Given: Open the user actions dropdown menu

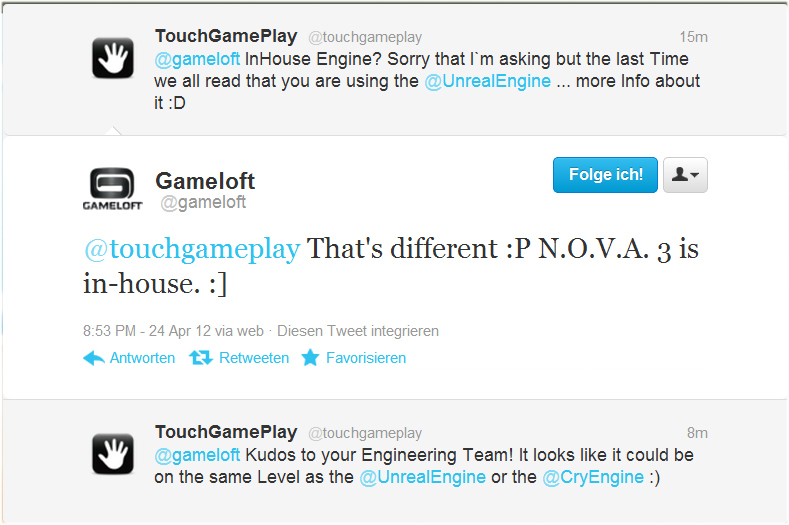Looking at the screenshot, I should click(685, 175).
